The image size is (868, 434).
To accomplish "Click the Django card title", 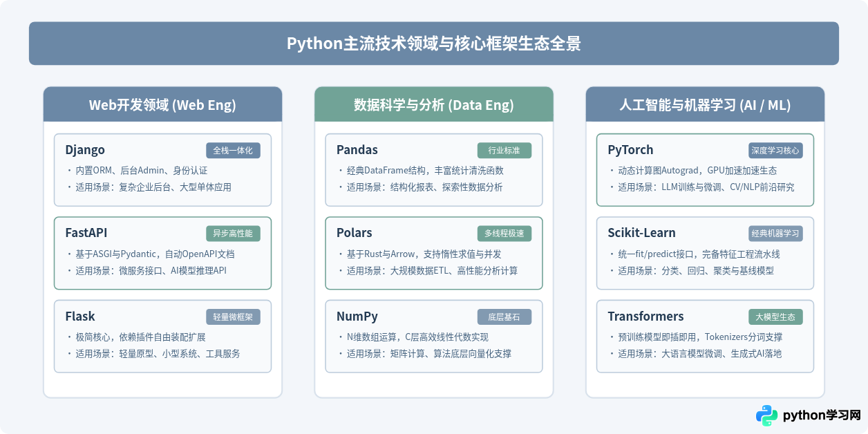I will click(85, 150).
